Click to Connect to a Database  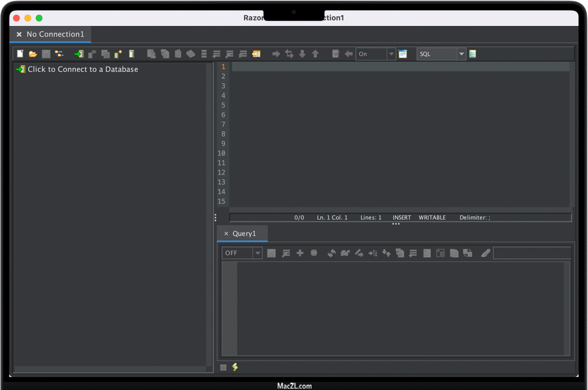tap(83, 70)
